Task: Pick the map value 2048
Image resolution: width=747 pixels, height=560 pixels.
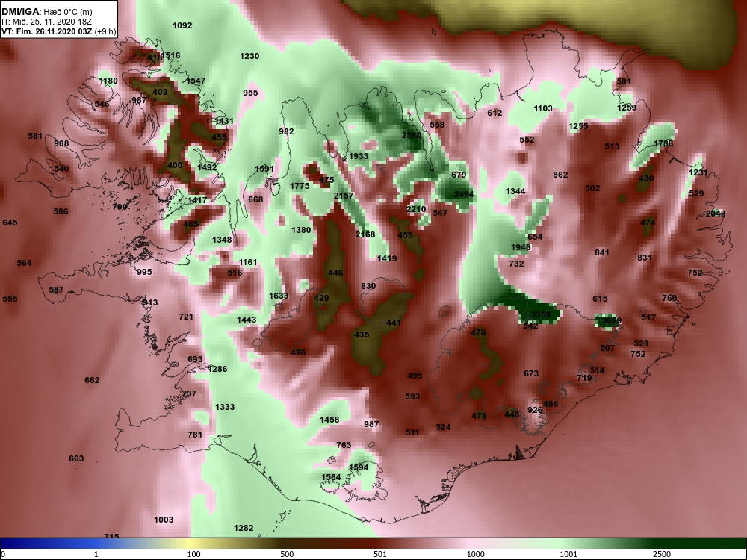Action: pos(716,214)
